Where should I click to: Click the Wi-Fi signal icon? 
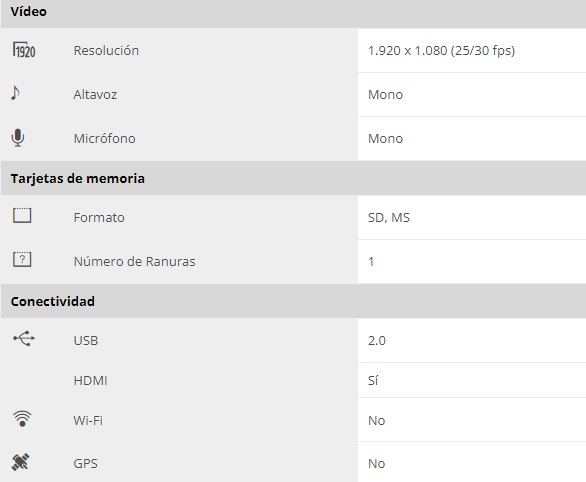(x=22, y=419)
